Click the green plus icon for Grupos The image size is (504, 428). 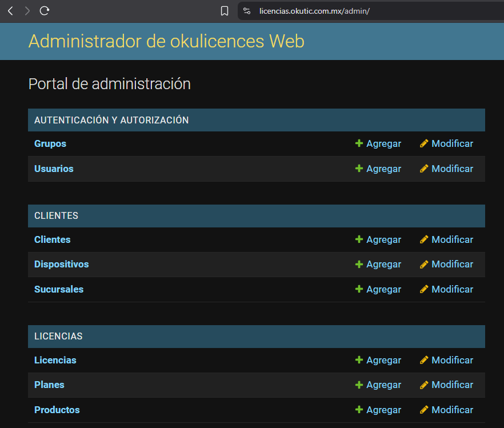359,143
